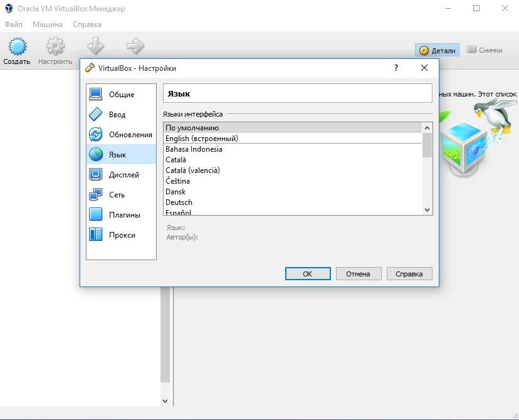Click the question mark help button in dialog title
The image size is (519, 420).
[x=396, y=68]
